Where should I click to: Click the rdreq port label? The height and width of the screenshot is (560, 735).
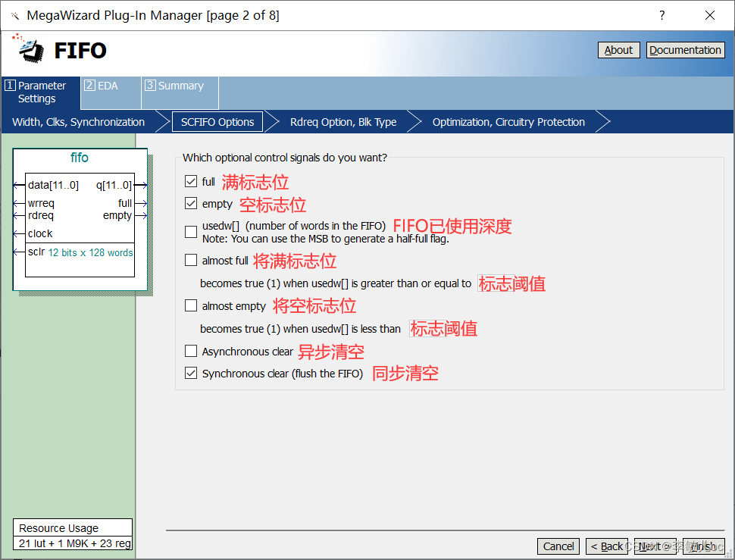[x=41, y=215]
